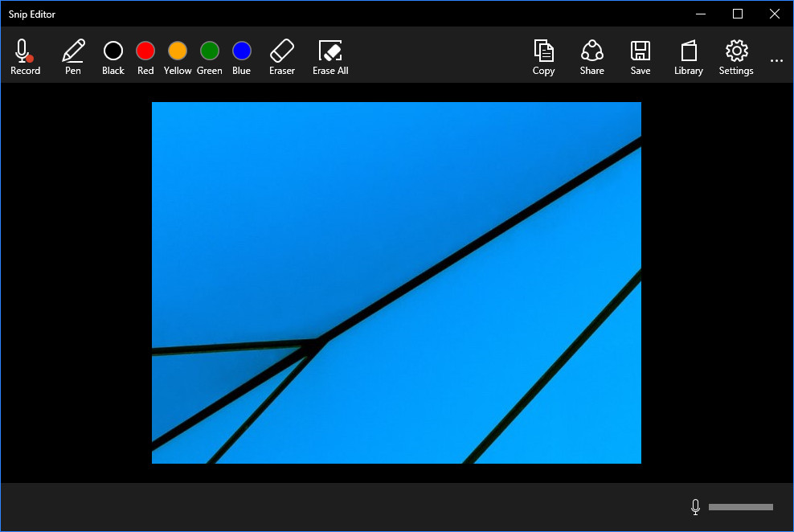Pick the Yellow ink color
This screenshot has width=794, height=532.
(178, 57)
